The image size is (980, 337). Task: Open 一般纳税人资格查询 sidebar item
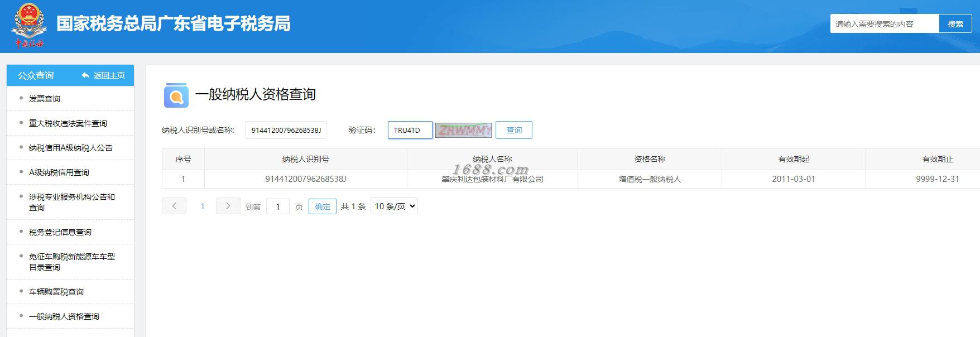(x=64, y=316)
